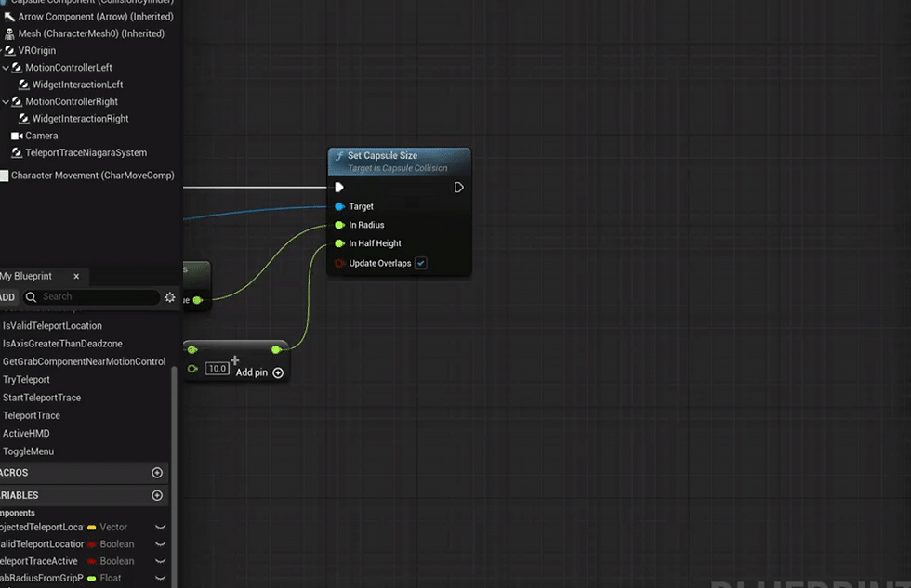Select Mesh (CharacterMesh0) component
Image resolution: width=911 pixels, height=588 pixels.
click(x=91, y=33)
